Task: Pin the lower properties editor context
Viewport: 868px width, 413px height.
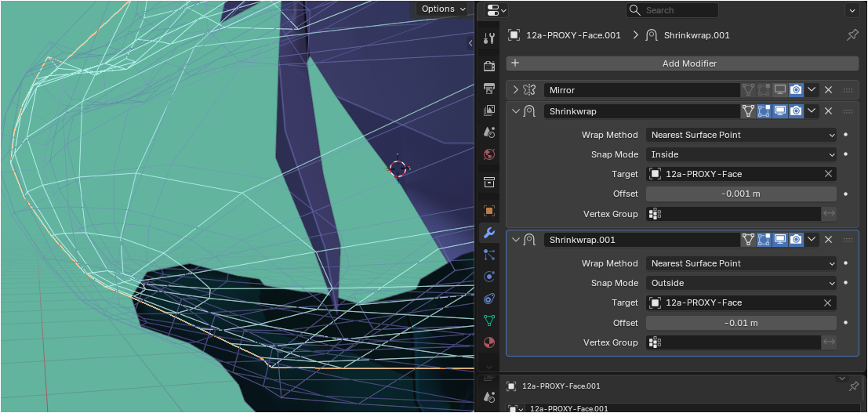Action: [x=854, y=386]
